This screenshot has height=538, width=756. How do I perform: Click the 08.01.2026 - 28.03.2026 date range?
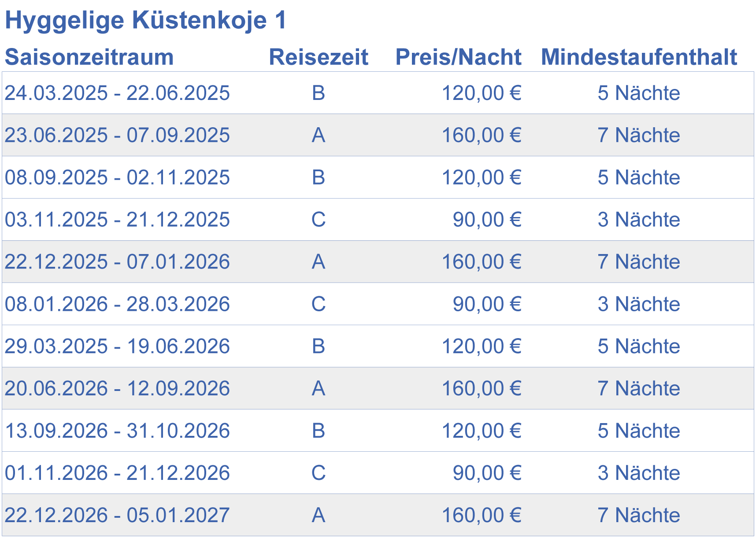point(117,304)
